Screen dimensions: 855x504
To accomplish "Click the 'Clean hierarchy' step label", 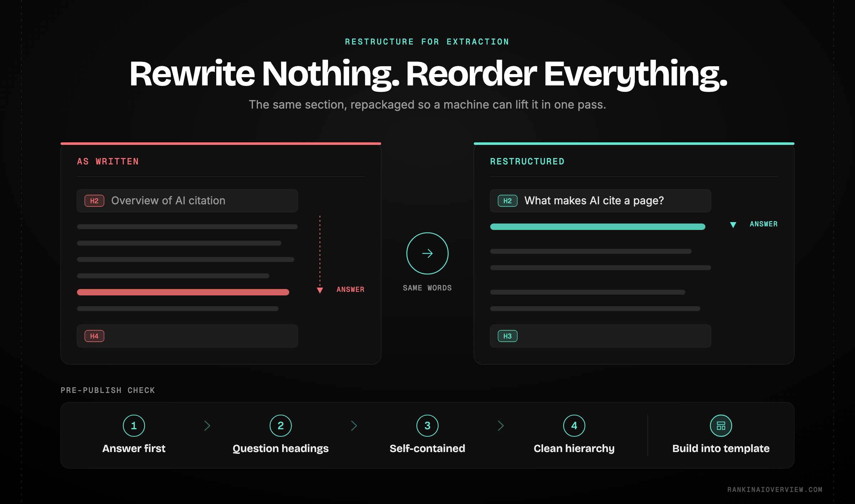I will (574, 448).
